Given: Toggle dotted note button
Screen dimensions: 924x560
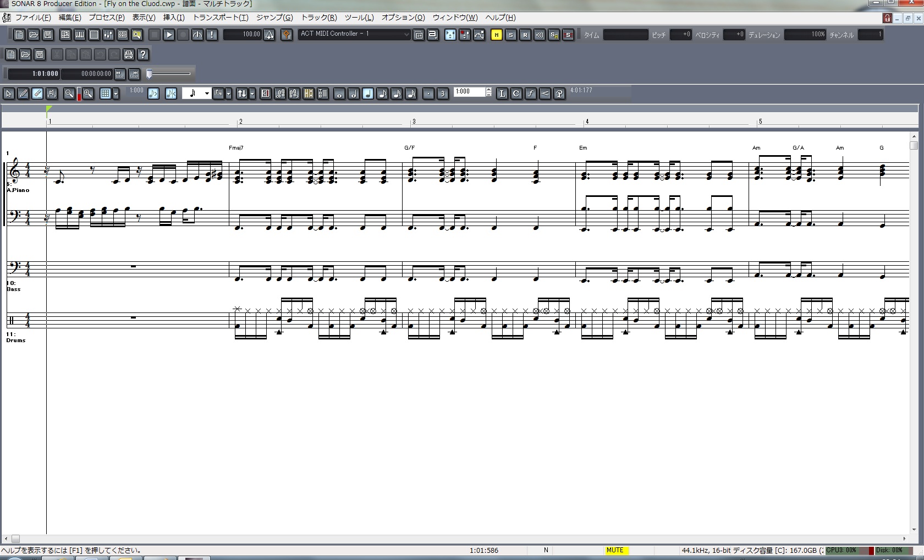Looking at the screenshot, I should pos(428,94).
